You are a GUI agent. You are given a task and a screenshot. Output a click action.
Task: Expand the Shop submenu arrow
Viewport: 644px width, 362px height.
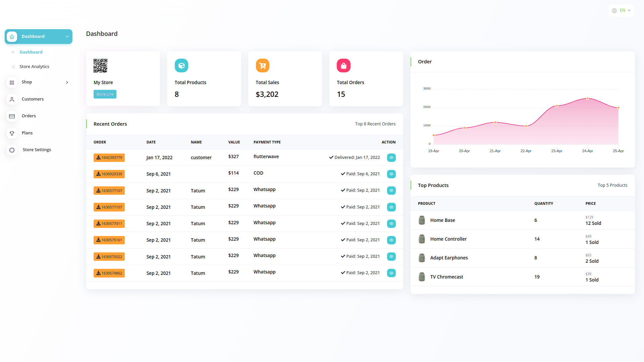67,82
